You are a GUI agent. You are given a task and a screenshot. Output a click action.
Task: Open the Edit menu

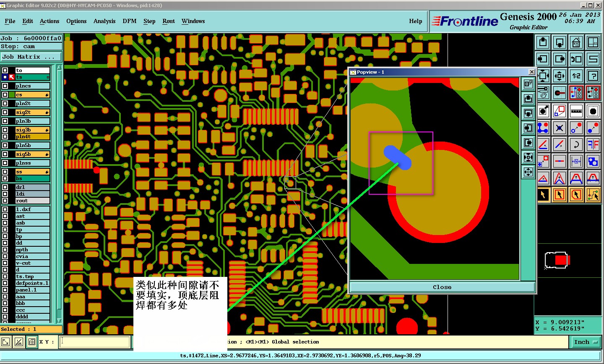[x=28, y=21]
